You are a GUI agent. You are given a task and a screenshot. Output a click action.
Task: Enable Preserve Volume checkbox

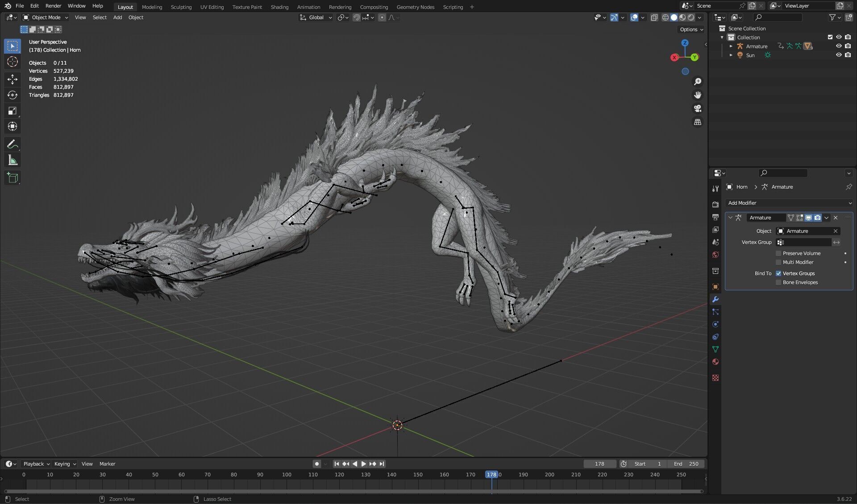(x=778, y=253)
